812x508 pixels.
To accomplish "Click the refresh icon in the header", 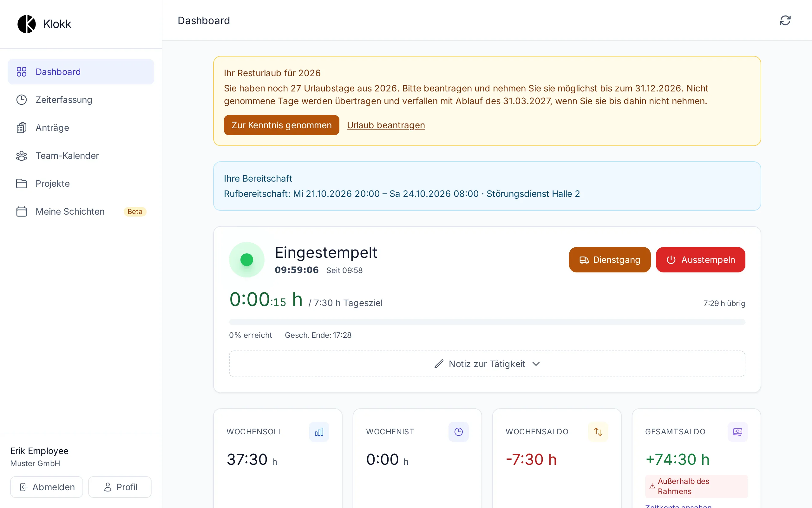I will pyautogui.click(x=785, y=21).
